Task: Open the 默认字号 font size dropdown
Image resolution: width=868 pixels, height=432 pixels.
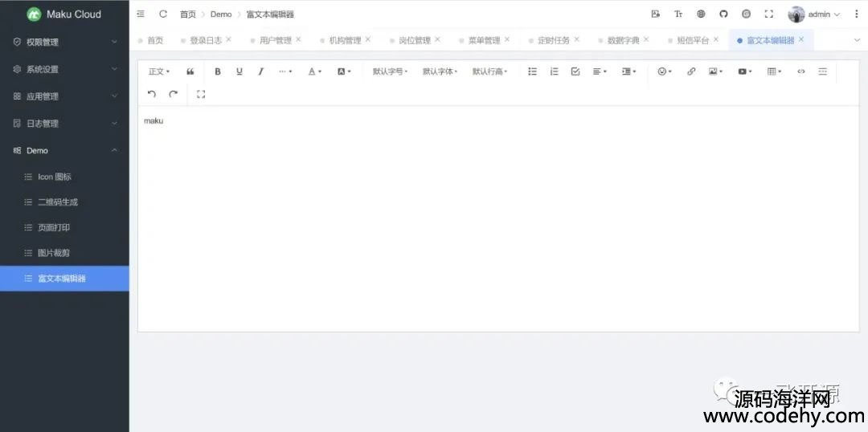Action: tap(390, 71)
